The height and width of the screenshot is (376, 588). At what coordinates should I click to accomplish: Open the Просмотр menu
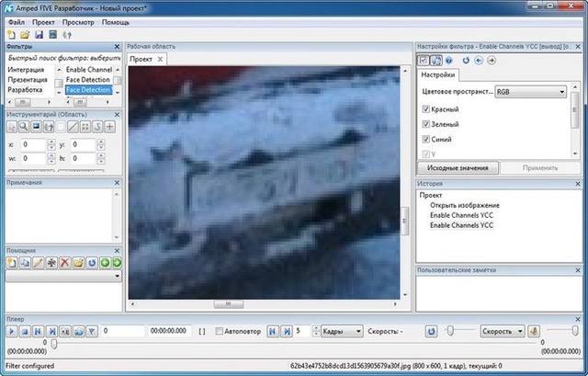(x=78, y=19)
